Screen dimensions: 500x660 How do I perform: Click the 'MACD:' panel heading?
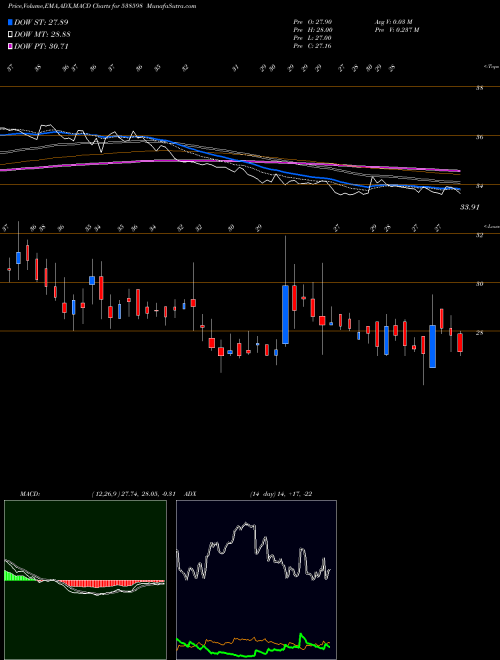point(30,493)
